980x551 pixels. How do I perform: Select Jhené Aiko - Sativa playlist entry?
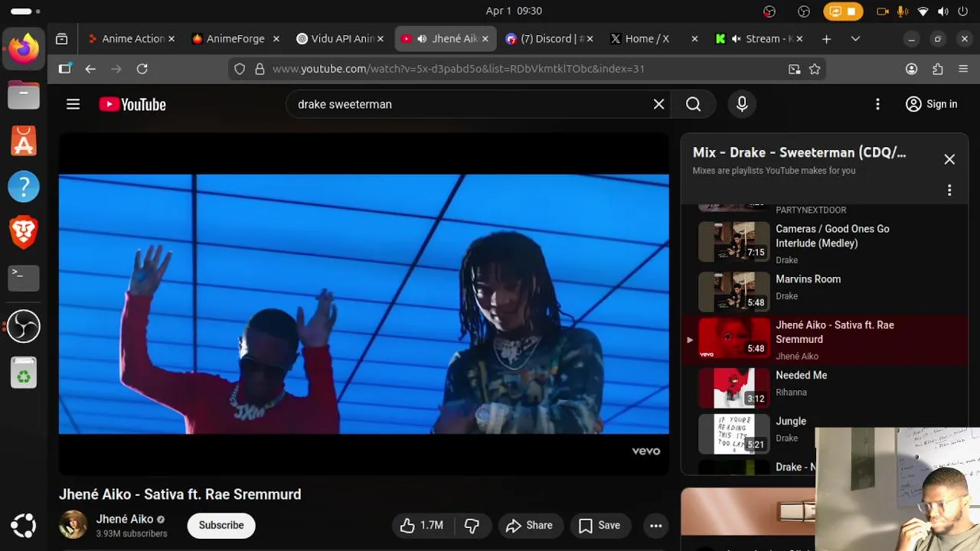[825, 339]
